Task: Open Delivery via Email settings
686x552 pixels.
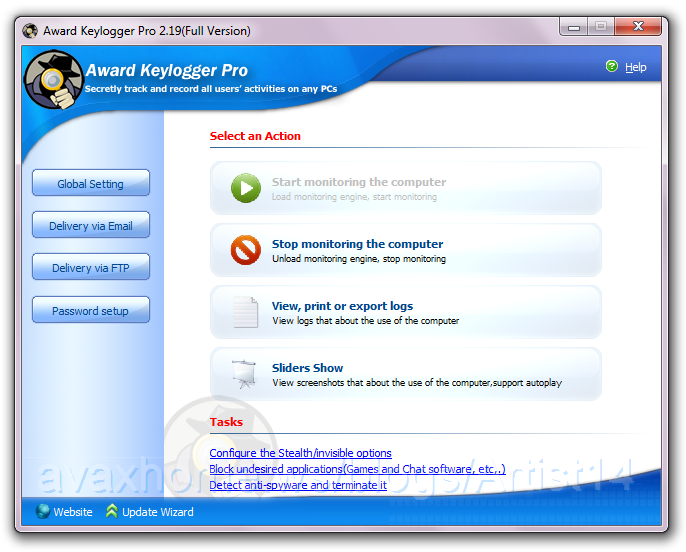Action: pyautogui.click(x=91, y=225)
